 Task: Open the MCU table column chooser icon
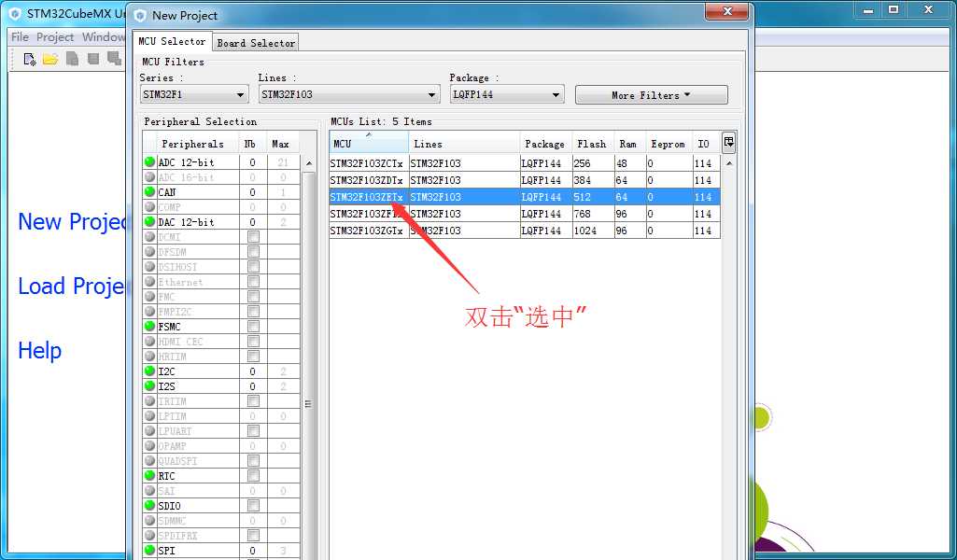click(728, 144)
